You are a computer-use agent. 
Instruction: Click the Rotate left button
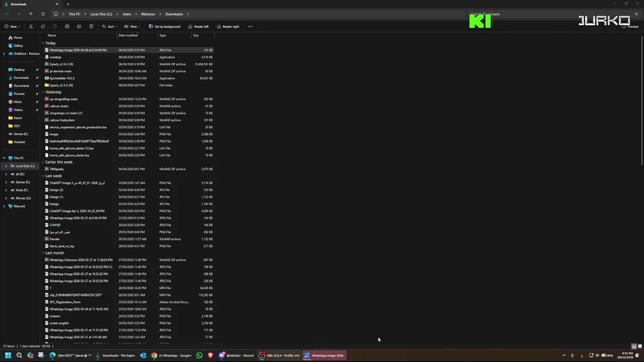(198, 27)
